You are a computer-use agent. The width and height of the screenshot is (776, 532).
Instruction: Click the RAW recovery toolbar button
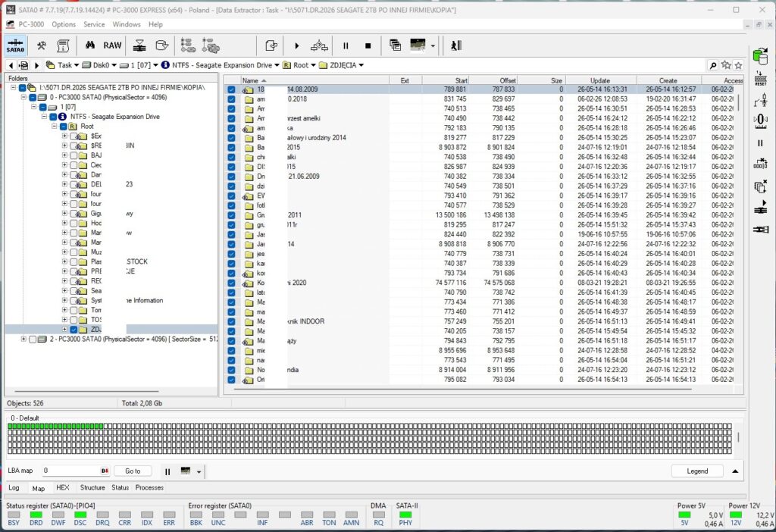pyautogui.click(x=112, y=45)
